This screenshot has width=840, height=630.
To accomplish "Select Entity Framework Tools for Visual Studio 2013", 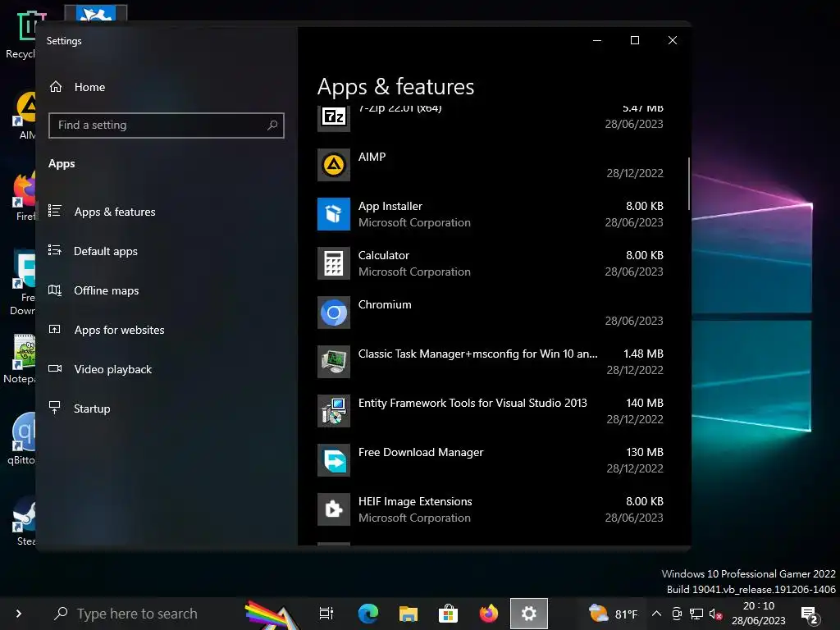I will click(472, 404).
